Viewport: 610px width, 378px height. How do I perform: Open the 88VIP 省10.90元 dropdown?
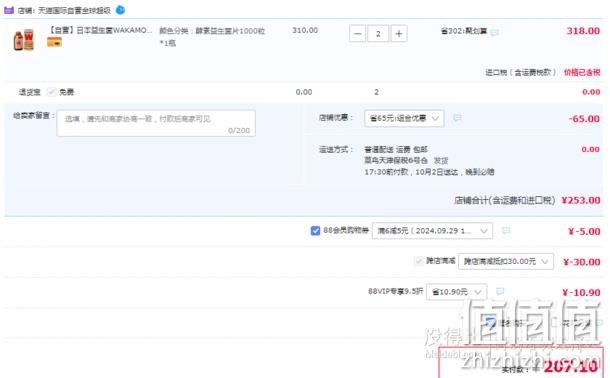[456, 292]
